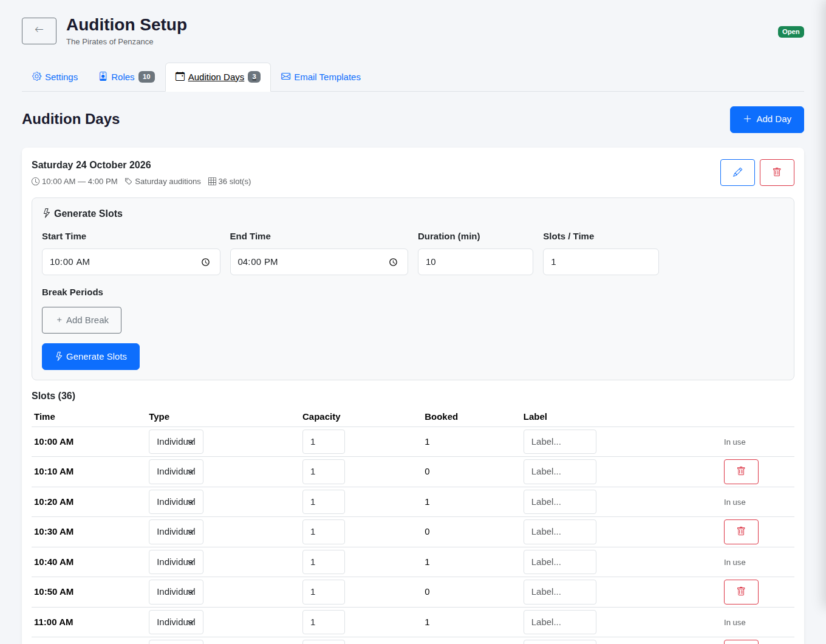Click the End Time input field
The height and width of the screenshot is (644, 826).
click(x=319, y=262)
